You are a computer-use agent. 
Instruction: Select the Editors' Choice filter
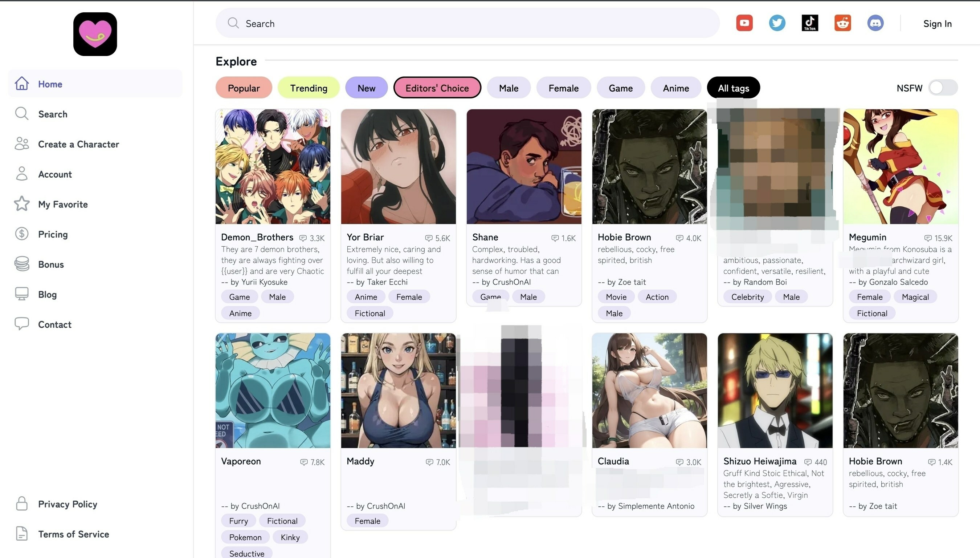pos(437,88)
